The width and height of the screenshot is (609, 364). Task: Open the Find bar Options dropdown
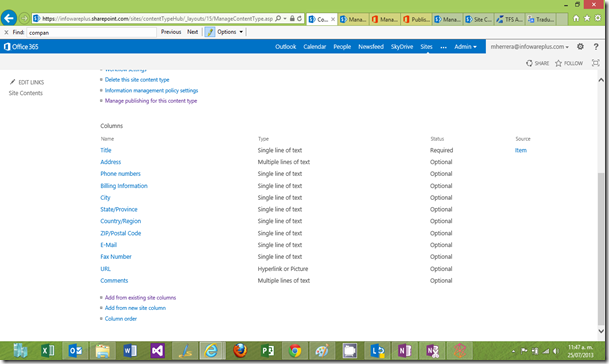coord(230,32)
